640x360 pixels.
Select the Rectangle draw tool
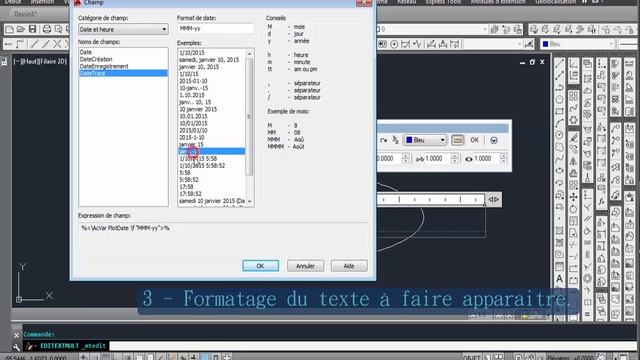tap(560, 111)
